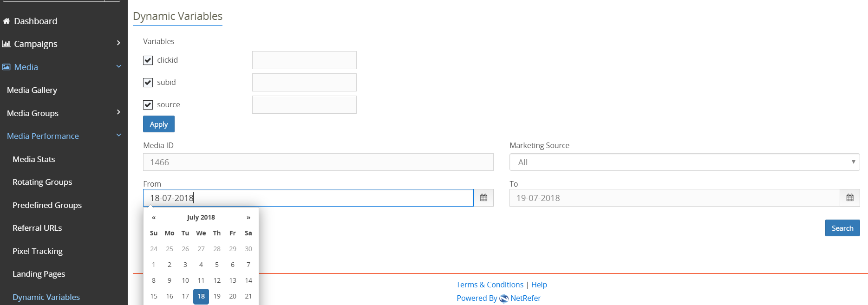Screen dimensions: 868x305
Task: Open the Marketing Source dropdown
Action: (684, 162)
